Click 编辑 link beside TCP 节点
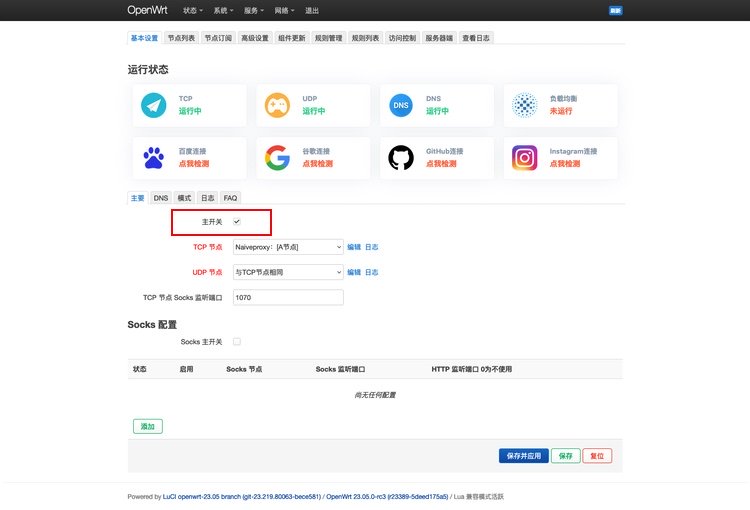This screenshot has height=510, width=750. click(x=353, y=246)
